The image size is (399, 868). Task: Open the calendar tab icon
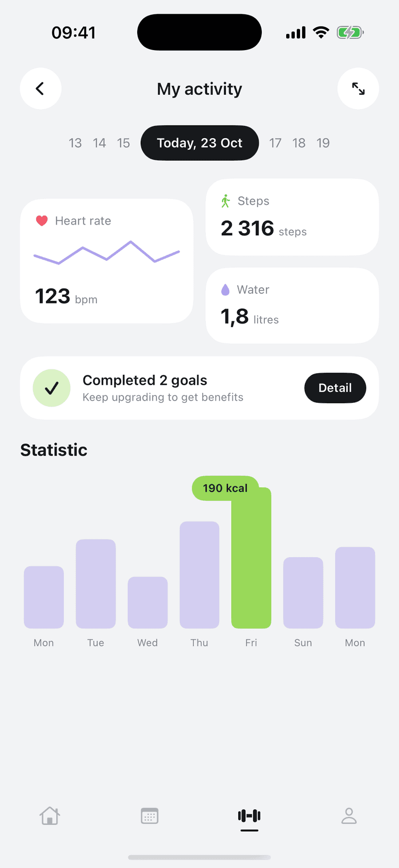click(x=149, y=815)
